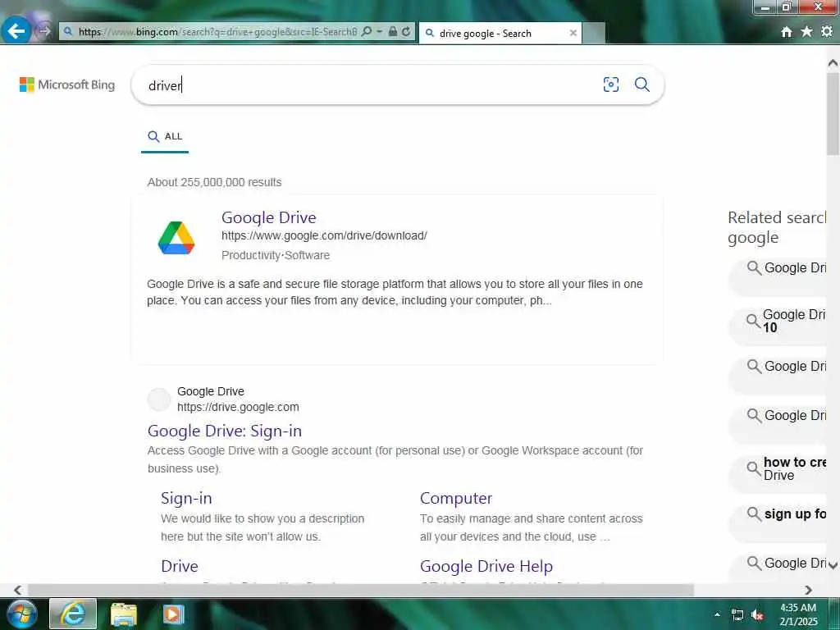The image size is (840, 630).
Task: Click the Internet Explorer taskbar icon
Action: pyautogui.click(x=73, y=614)
